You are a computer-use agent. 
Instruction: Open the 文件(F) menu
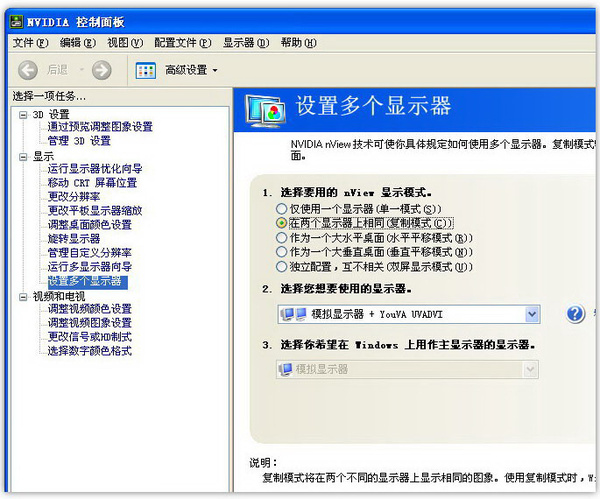point(31,42)
